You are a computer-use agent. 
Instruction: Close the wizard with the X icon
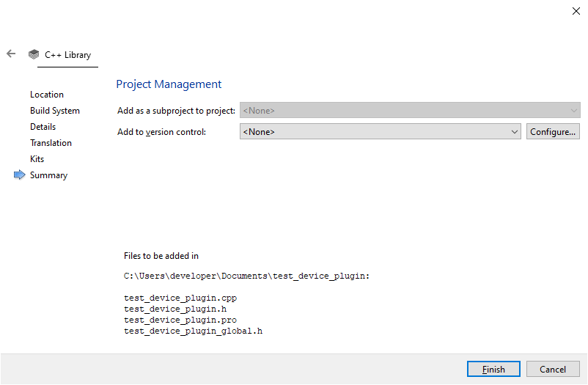coord(576,11)
